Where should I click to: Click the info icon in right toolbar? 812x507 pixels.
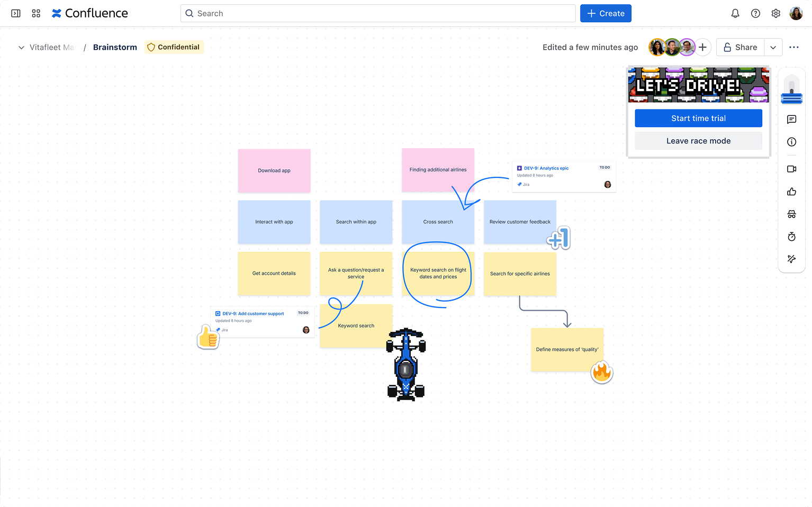coord(791,142)
